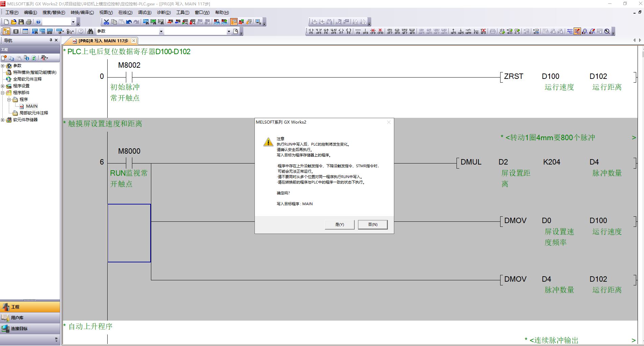Toggle the pin on the 导航 panel

point(51,40)
